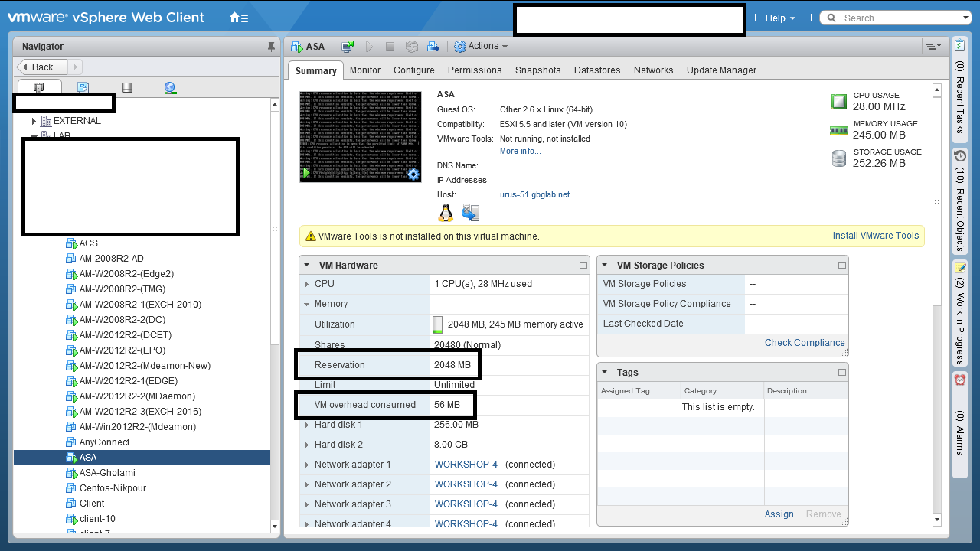Image resolution: width=980 pixels, height=551 pixels.
Task: Pin the Navigator panel
Action: click(271, 47)
